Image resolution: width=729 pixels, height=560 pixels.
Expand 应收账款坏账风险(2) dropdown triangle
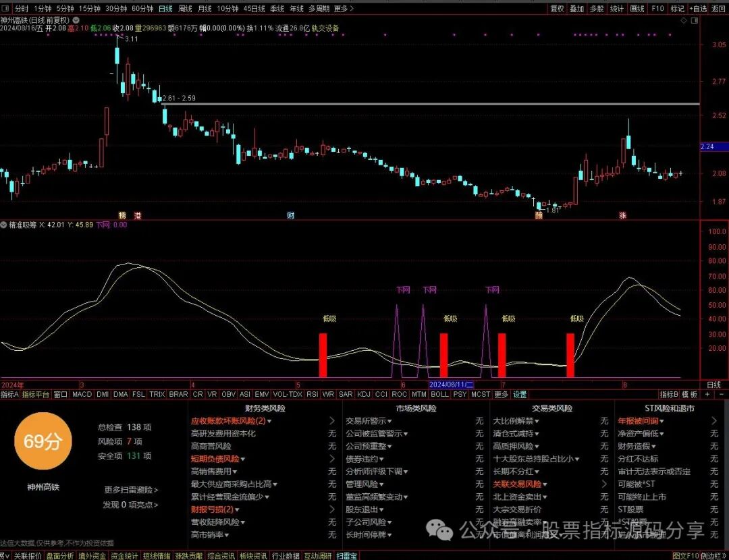point(269,422)
